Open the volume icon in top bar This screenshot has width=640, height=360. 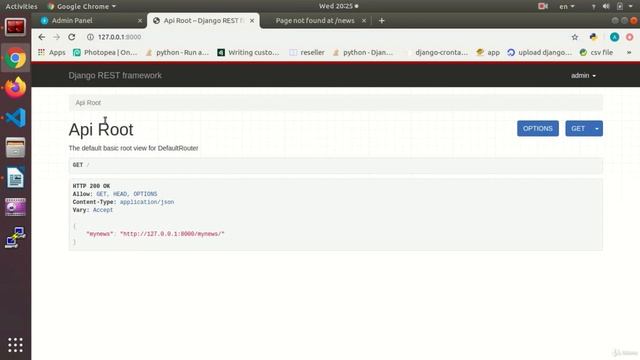point(606,6)
